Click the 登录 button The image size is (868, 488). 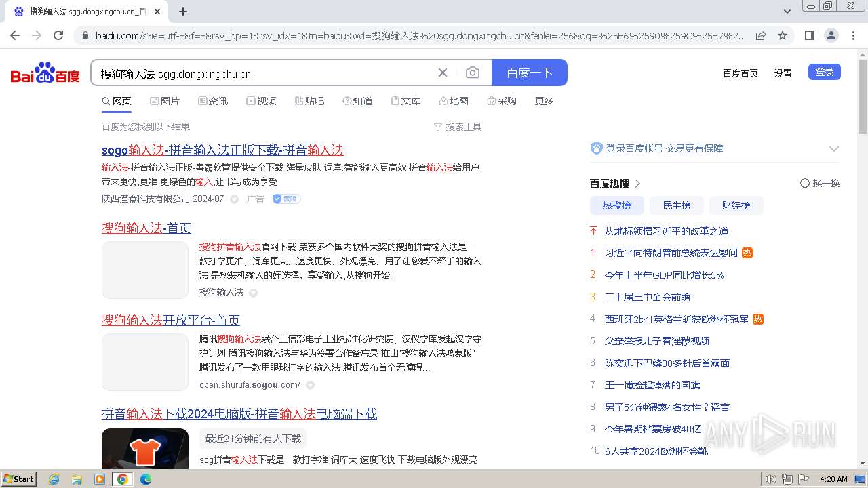(x=825, y=72)
